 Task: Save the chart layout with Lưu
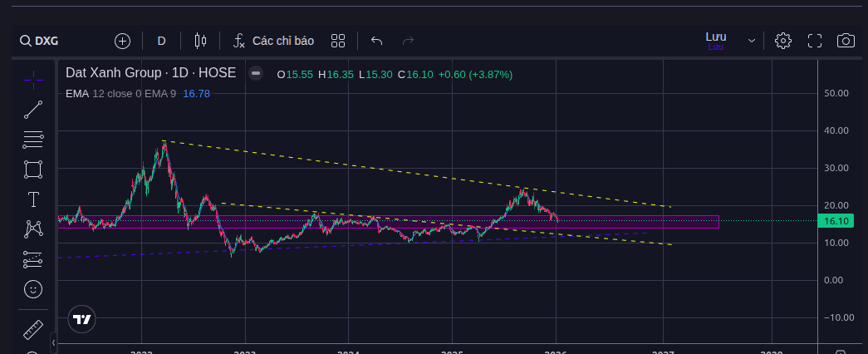point(716,41)
